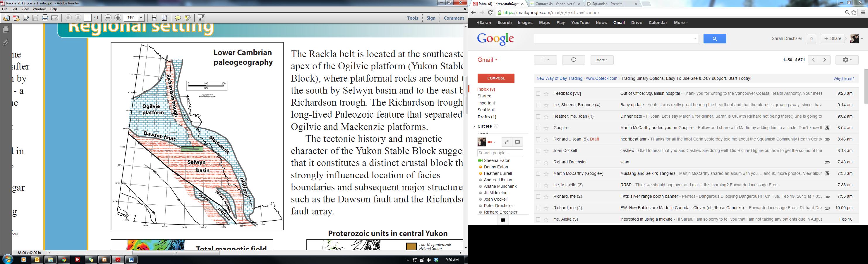This screenshot has height=264, width=868.
Task: Email the PDF using envelope icon
Action: 55,18
